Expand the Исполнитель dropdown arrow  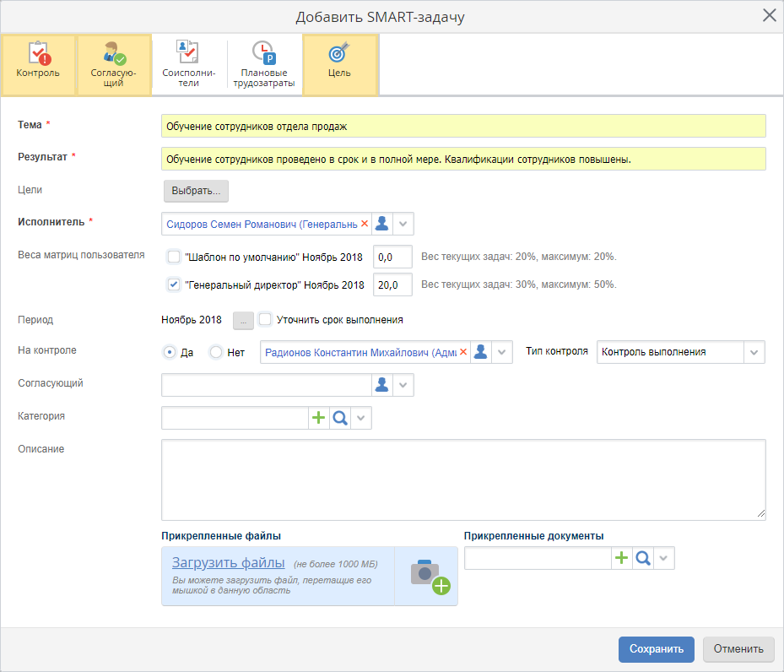(403, 224)
